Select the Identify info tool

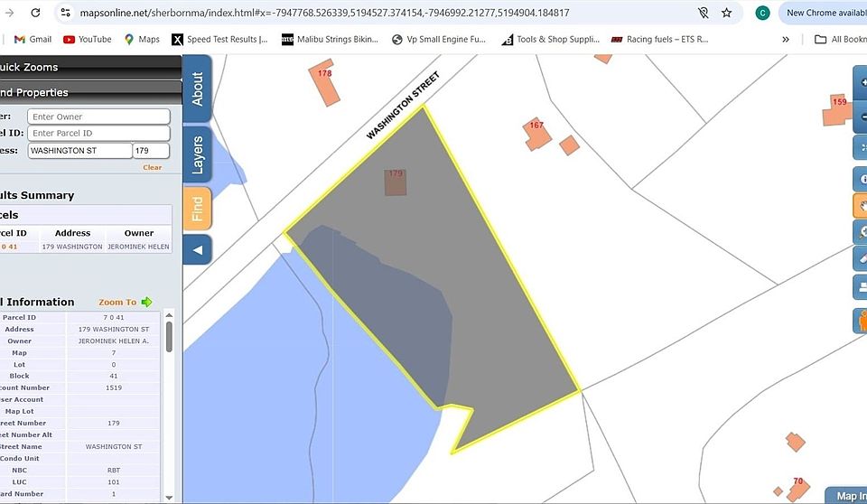862,178
